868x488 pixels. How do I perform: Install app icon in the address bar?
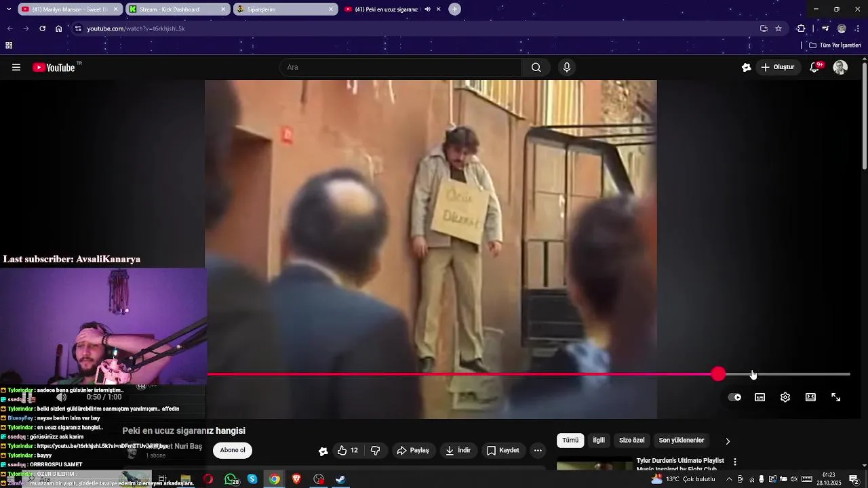click(x=764, y=28)
